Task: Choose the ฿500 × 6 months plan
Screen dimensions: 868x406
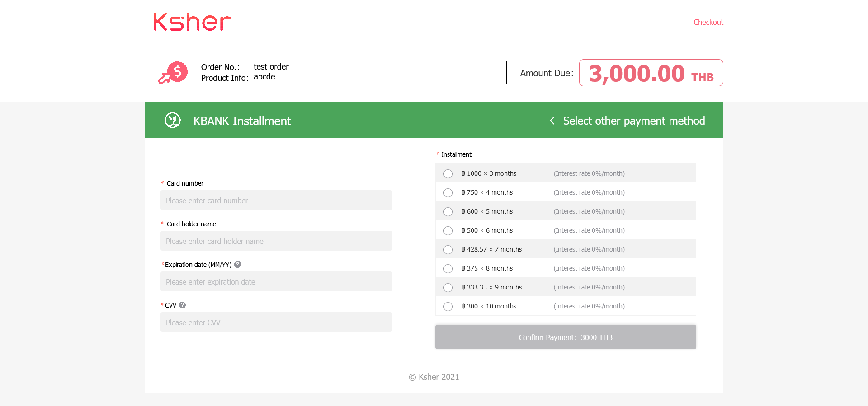Action: click(x=448, y=231)
